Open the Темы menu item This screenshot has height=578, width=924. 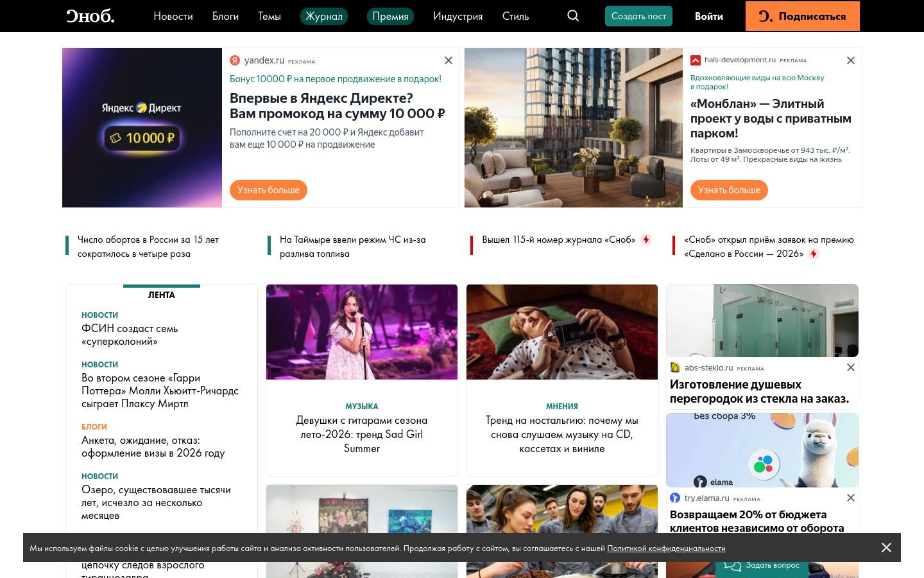pyautogui.click(x=269, y=16)
